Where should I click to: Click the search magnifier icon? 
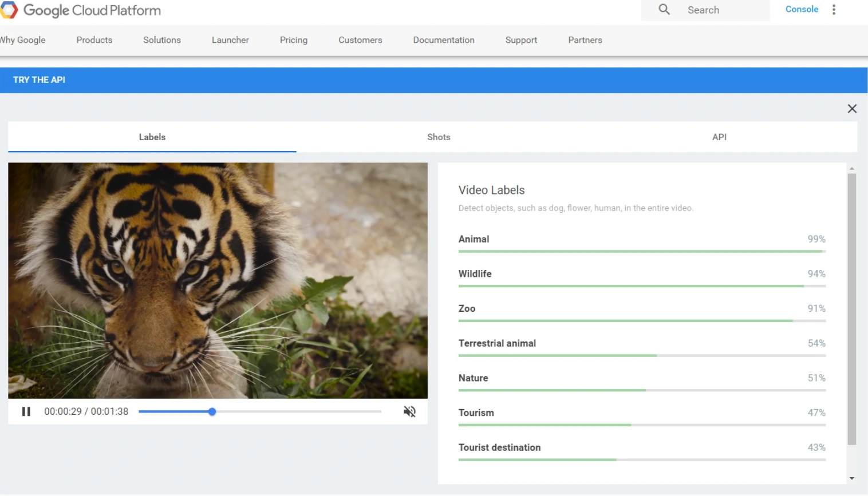click(x=664, y=10)
